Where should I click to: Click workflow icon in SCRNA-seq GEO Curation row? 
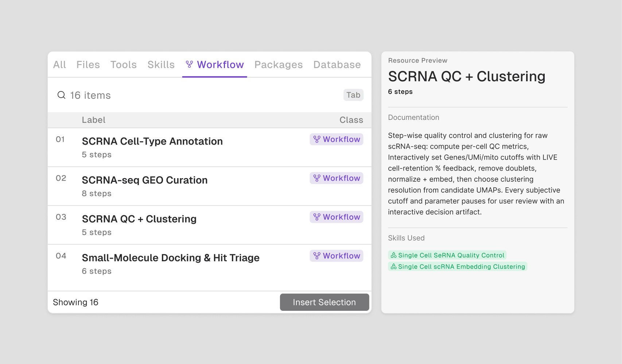click(317, 178)
